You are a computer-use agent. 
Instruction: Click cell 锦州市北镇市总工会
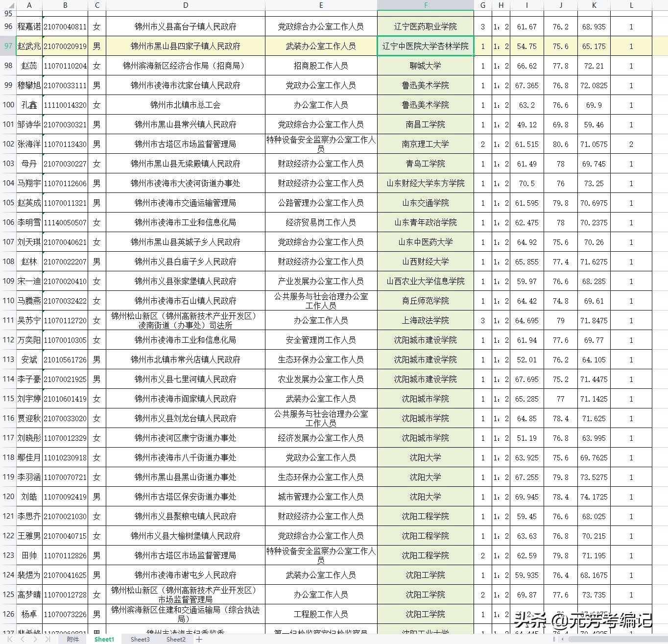tap(186, 105)
